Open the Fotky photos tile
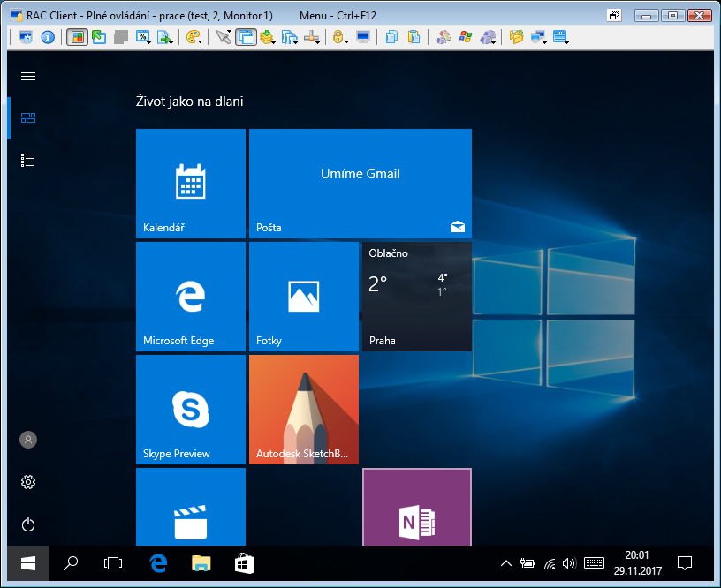 pyautogui.click(x=304, y=297)
